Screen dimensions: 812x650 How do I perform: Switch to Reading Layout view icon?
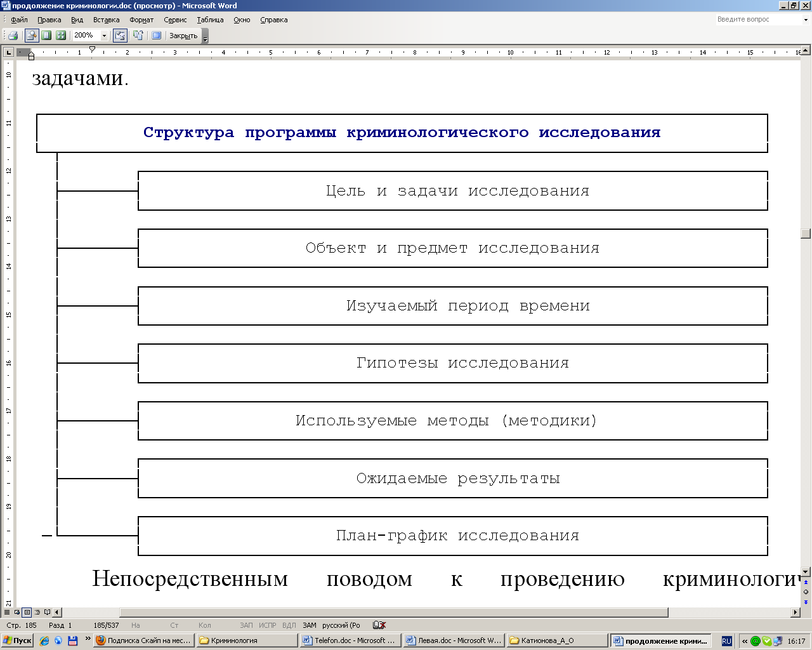click(x=48, y=613)
